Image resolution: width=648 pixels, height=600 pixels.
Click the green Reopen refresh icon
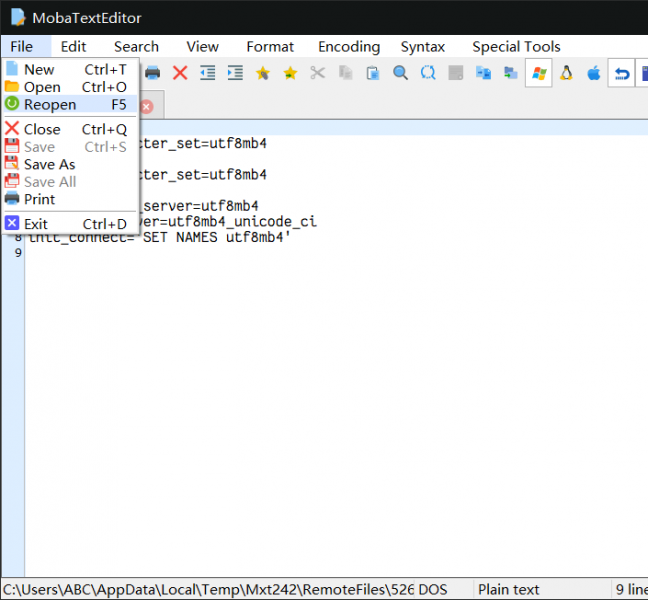[12, 104]
